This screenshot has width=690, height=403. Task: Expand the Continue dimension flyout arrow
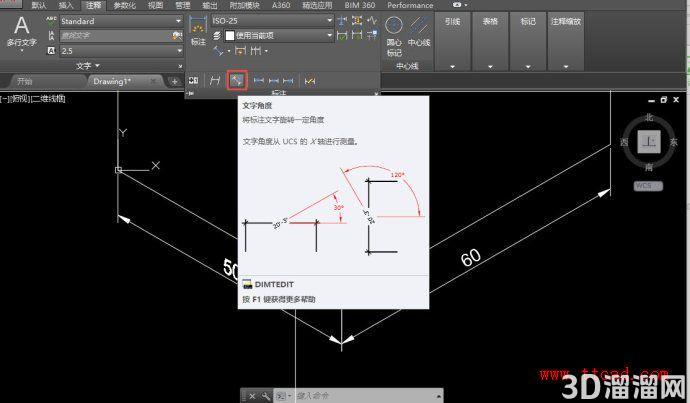click(267, 51)
